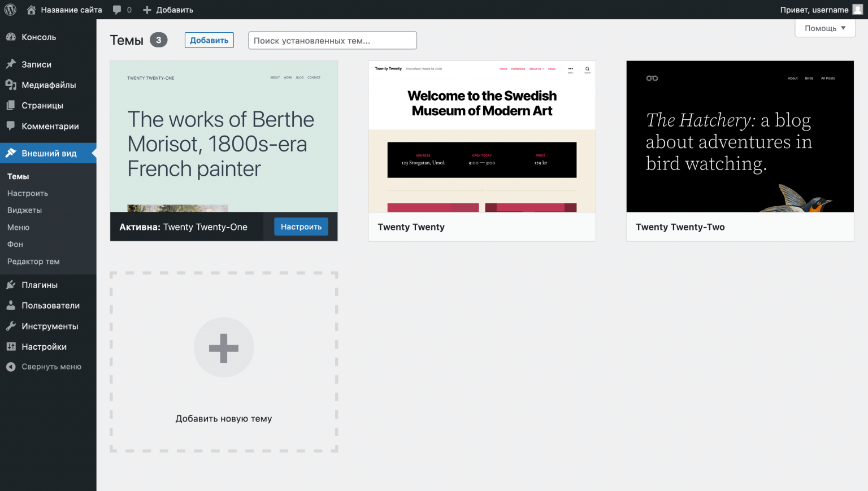The width and height of the screenshot is (868, 491).
Task: Open the Добавить new content menu
Action: [168, 10]
